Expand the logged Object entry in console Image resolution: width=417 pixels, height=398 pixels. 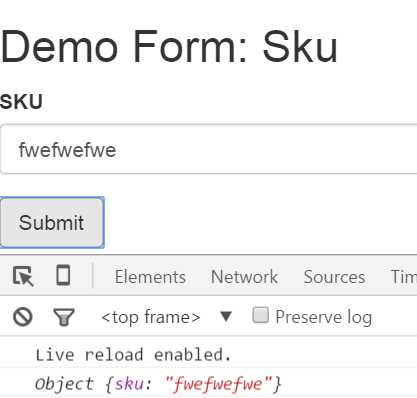pyautogui.click(x=158, y=384)
